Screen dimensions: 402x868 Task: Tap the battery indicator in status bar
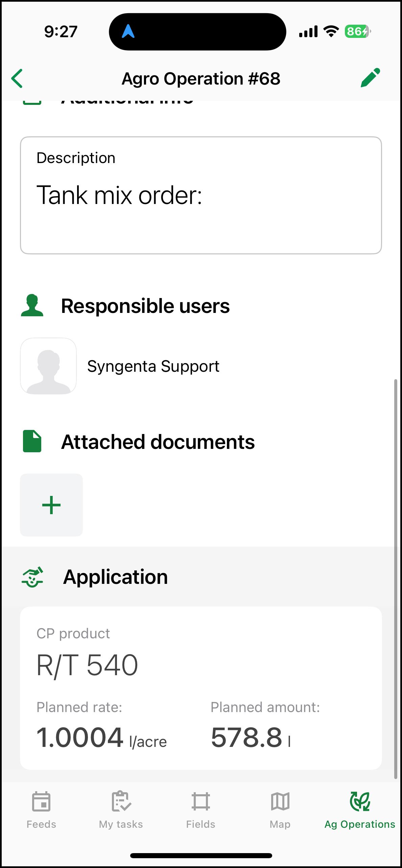click(x=357, y=31)
